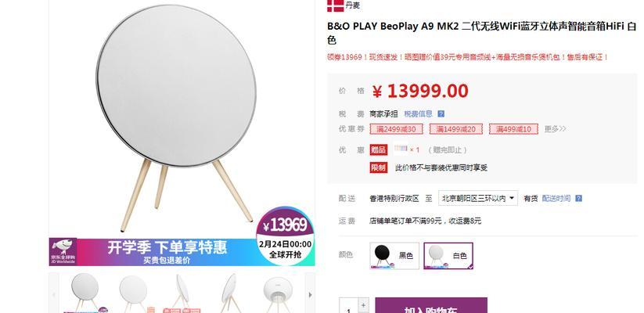Viewport: 644px width, 313px height.
Task: Click the gift item icon beside 赠品
Action: pyautogui.click(x=401, y=149)
